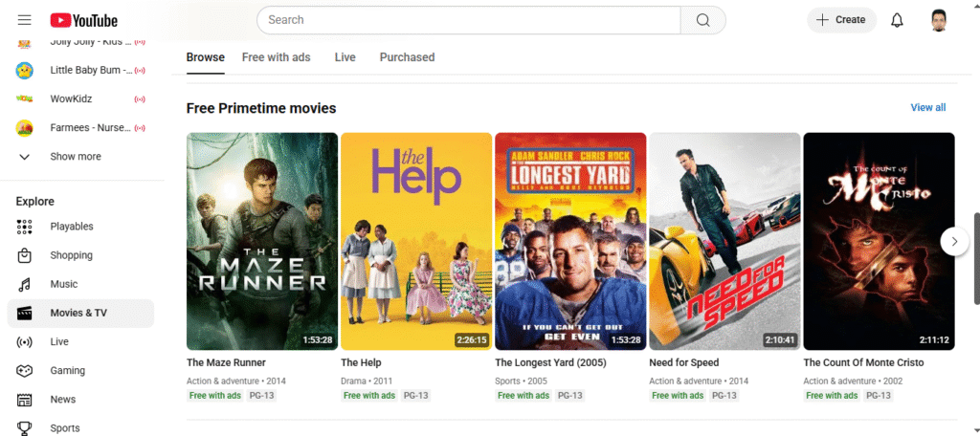Image resolution: width=980 pixels, height=436 pixels.
Task: Select the Purchased tab
Action: point(407,57)
